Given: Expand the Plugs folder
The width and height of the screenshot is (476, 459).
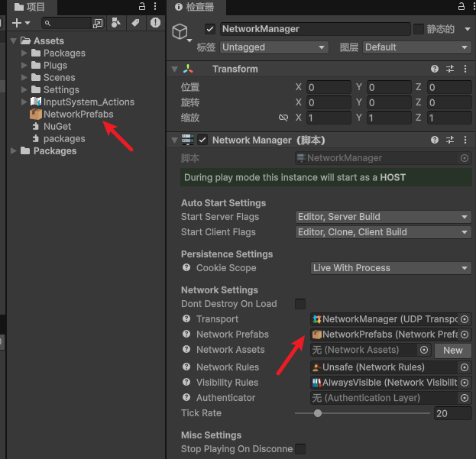Looking at the screenshot, I should click(24, 65).
